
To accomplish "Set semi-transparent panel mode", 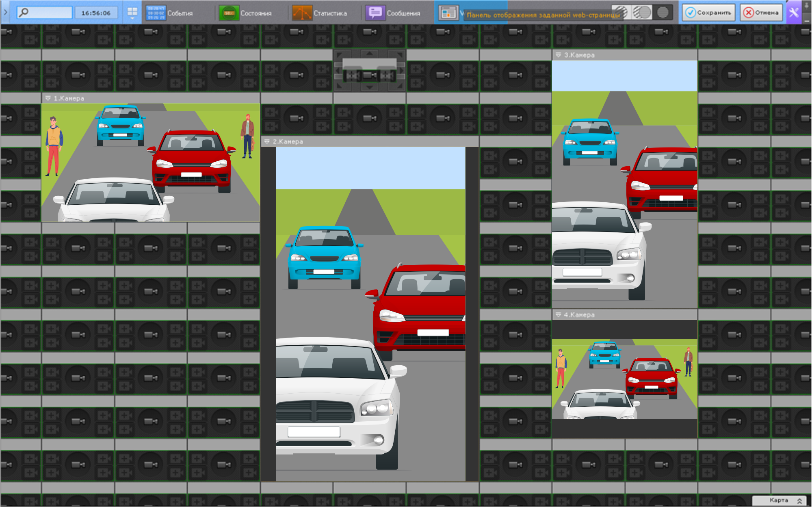I will tap(642, 13).
